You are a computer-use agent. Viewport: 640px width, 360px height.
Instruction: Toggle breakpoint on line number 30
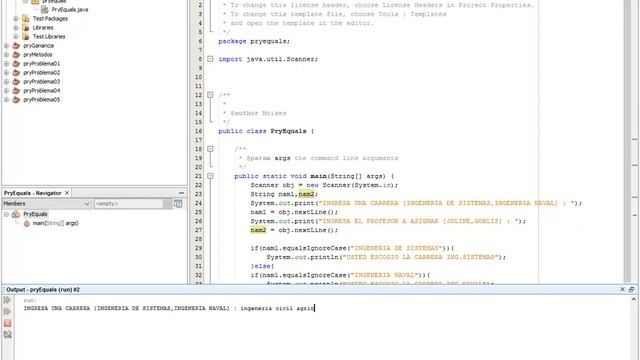[198, 257]
